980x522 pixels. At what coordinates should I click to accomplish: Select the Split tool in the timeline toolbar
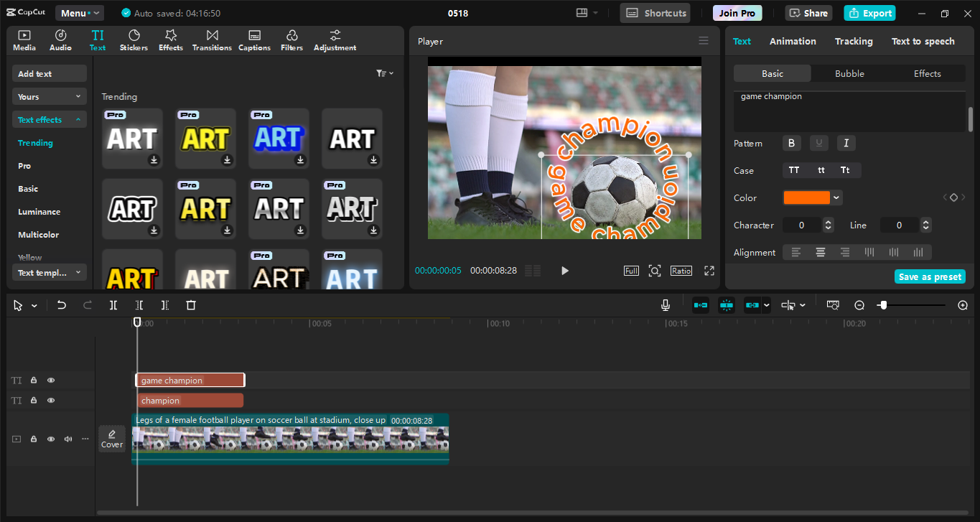pyautogui.click(x=113, y=305)
